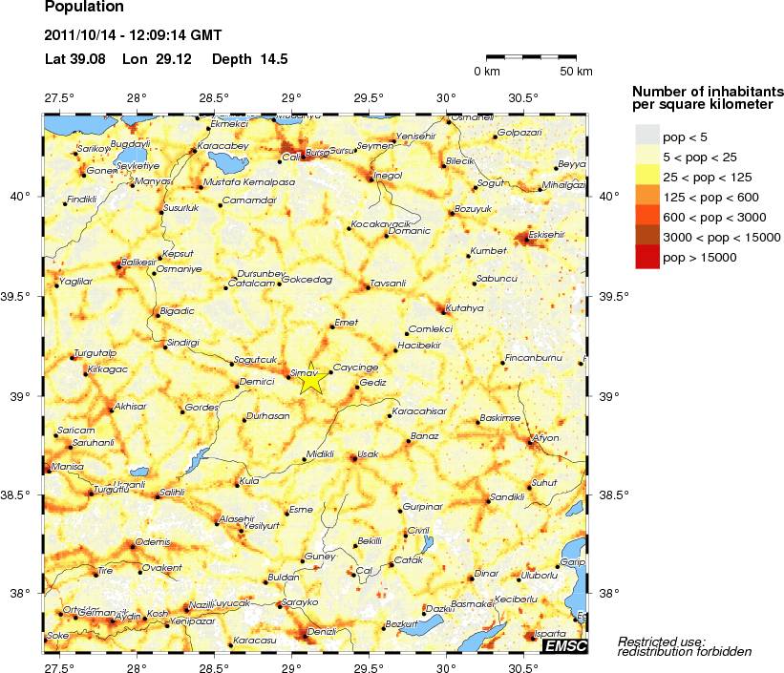
Task: Select the Tavsanli city marker dot
Action: (369, 286)
